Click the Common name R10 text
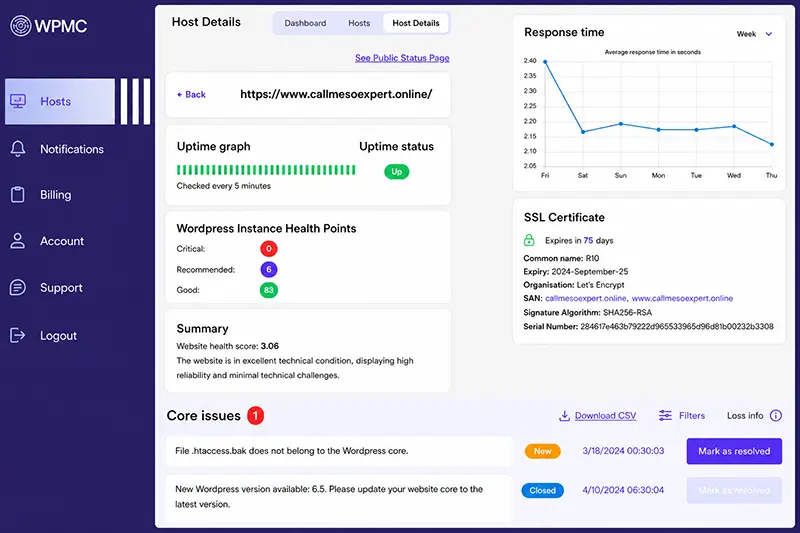Viewport: 800px width, 533px height. [x=561, y=258]
